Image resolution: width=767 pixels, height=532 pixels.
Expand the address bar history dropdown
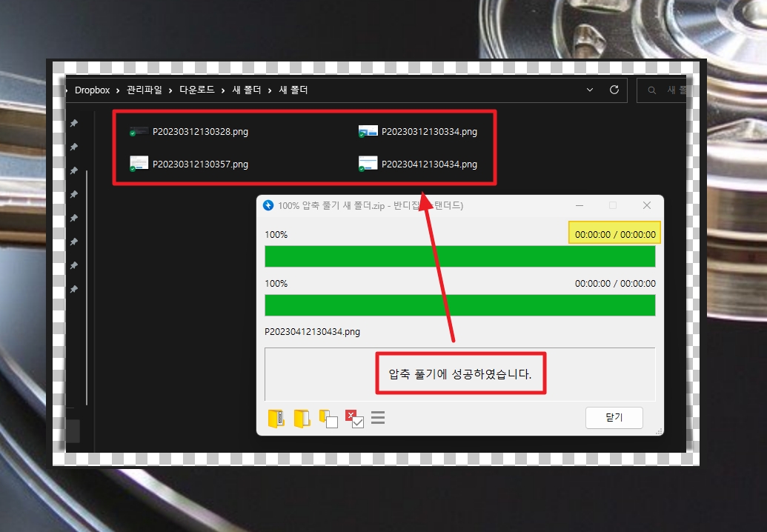coord(589,90)
